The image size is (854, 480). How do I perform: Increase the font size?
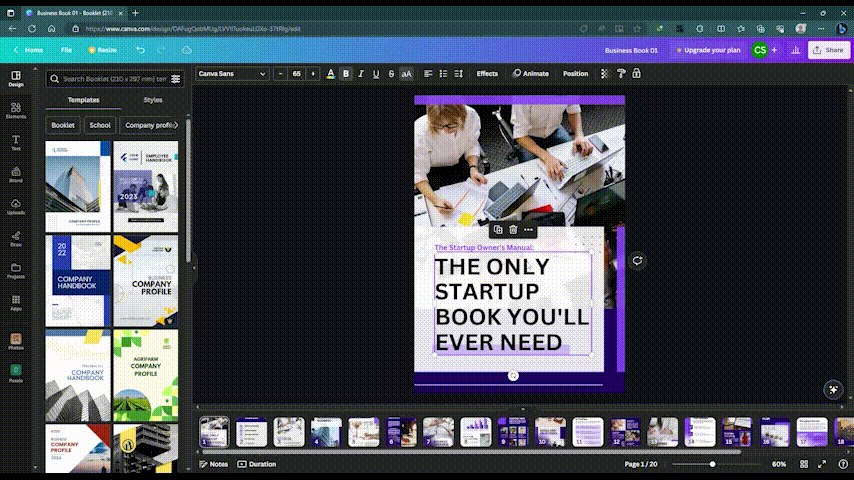(x=313, y=74)
